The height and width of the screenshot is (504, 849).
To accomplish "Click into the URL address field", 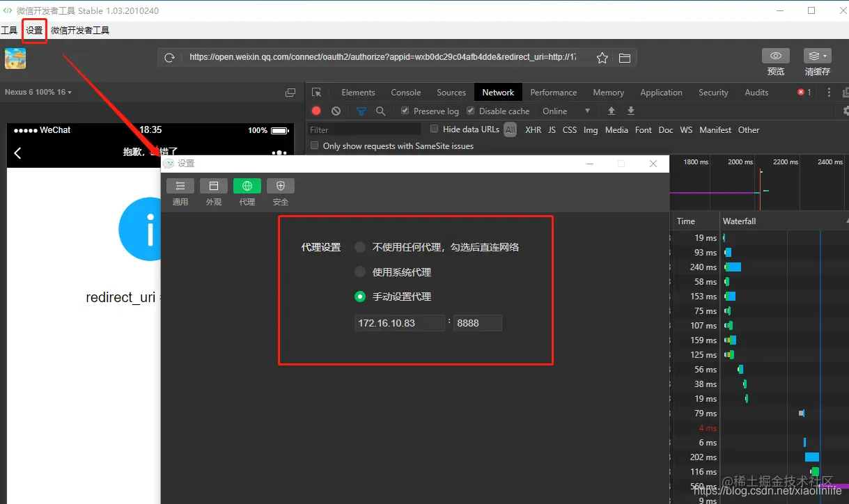I will (x=382, y=58).
